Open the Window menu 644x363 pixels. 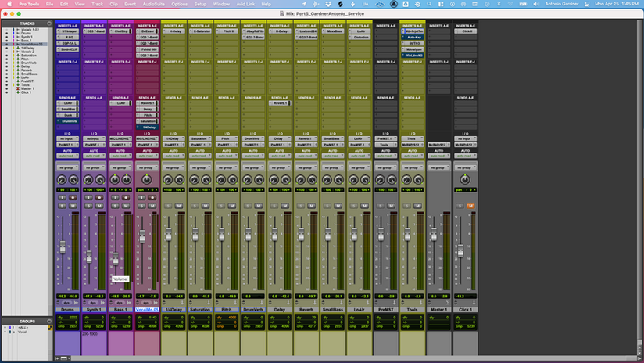(221, 4)
